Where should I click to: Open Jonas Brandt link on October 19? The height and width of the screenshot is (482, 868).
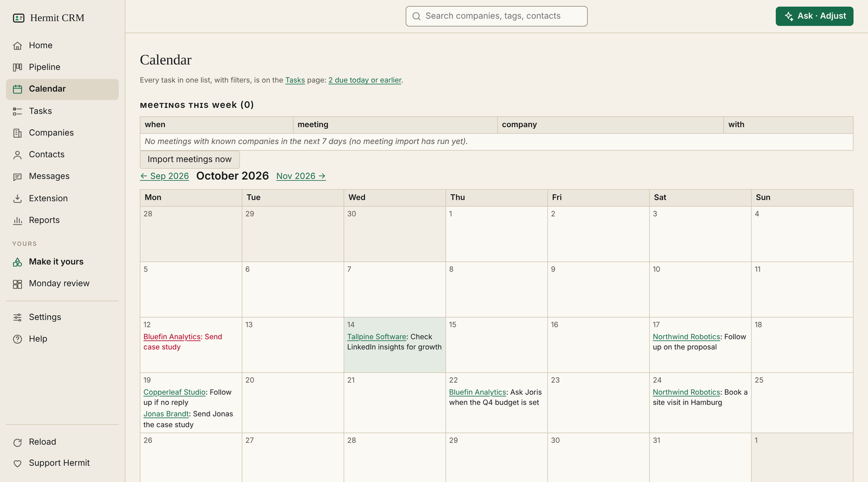pyautogui.click(x=166, y=414)
